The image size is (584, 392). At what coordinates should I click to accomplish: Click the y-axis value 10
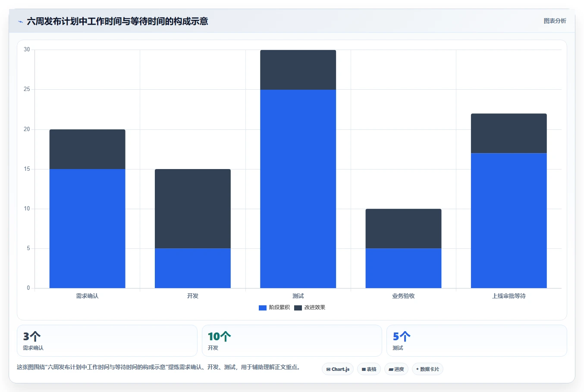[27, 209]
